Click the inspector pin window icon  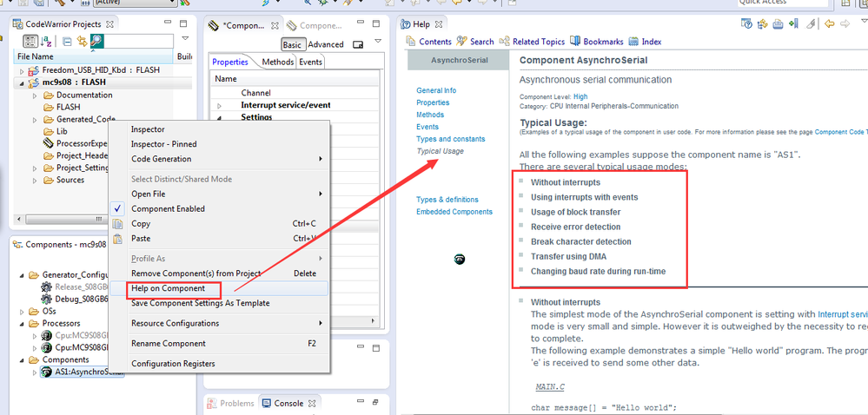(358, 45)
